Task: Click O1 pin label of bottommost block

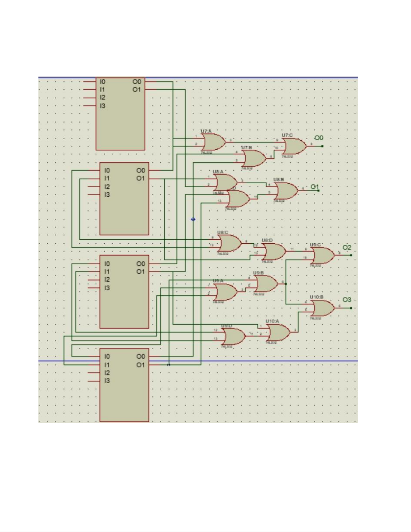Action: point(141,365)
